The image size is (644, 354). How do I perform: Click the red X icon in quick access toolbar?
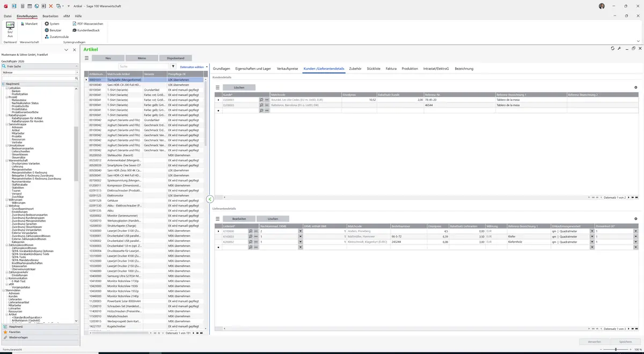pyautogui.click(x=51, y=5)
